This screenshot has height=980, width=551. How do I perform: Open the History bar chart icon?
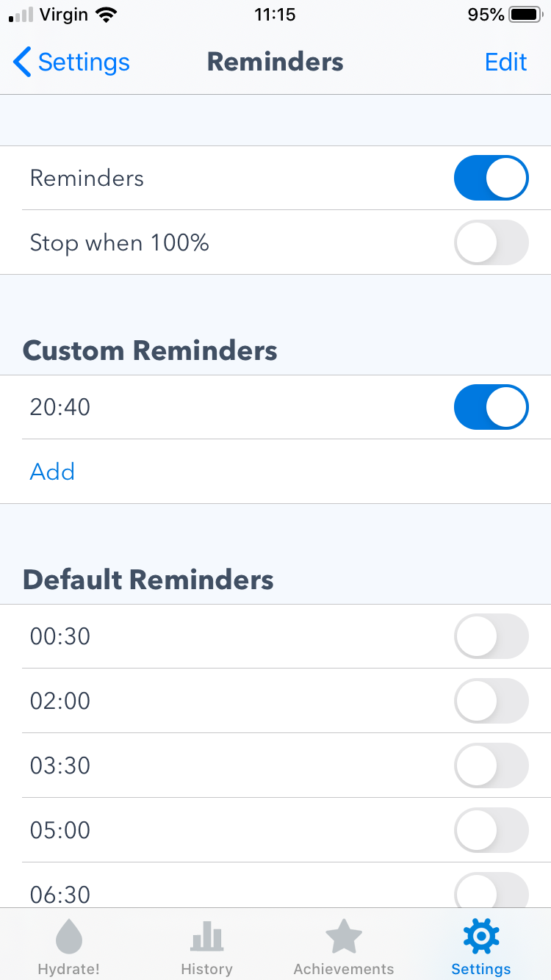coord(206,937)
